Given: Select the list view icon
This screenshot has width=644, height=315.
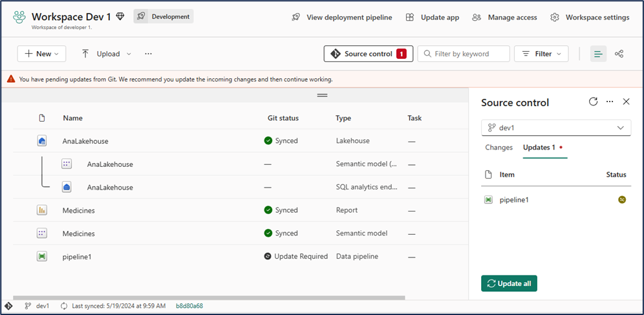Looking at the screenshot, I should [x=598, y=54].
